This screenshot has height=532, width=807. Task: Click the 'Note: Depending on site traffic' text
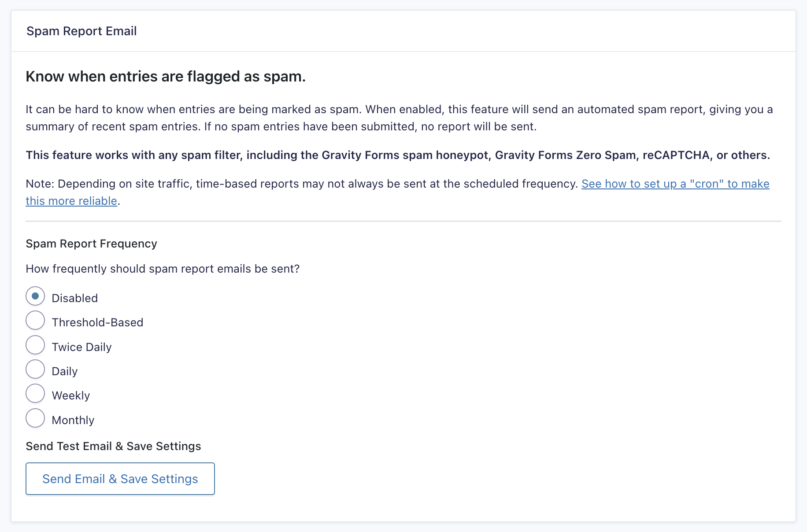pyautogui.click(x=301, y=184)
